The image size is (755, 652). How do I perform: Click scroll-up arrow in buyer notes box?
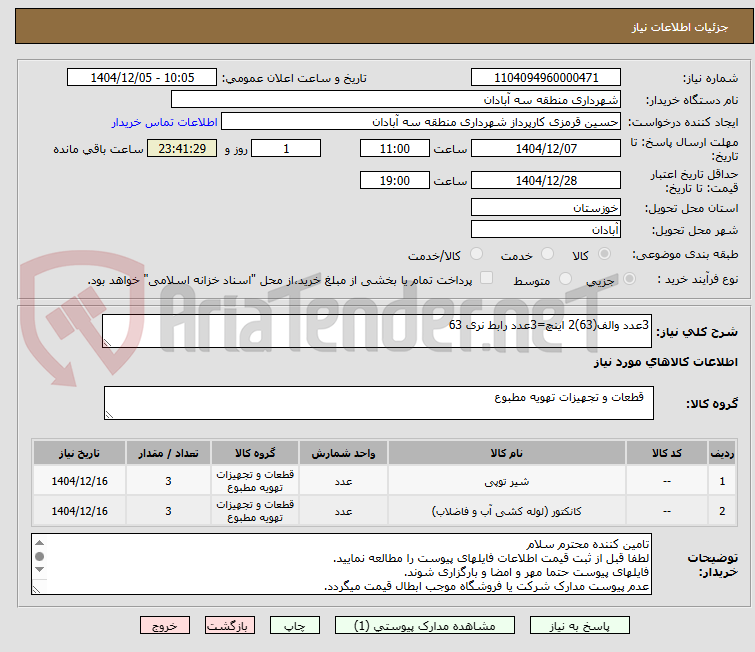tap(39, 543)
